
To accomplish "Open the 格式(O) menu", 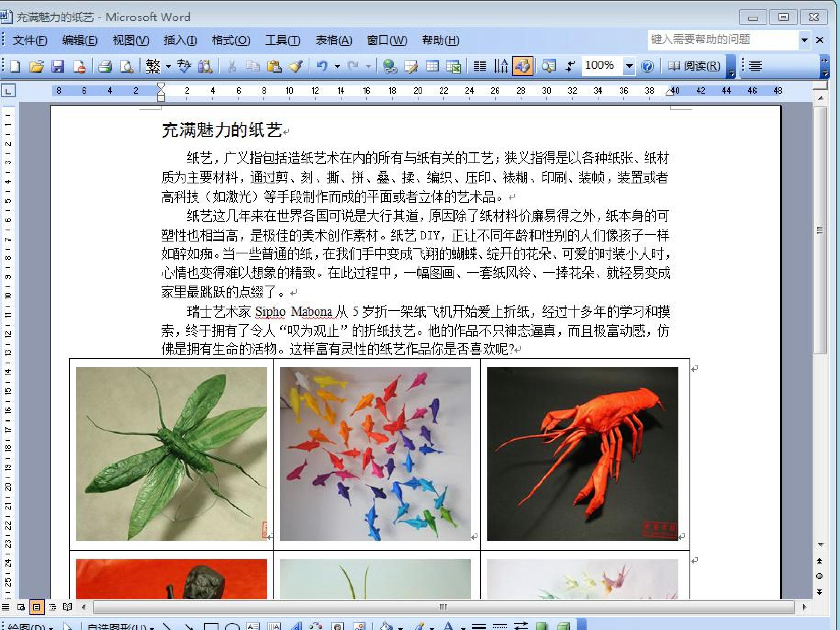I will 231,40.
